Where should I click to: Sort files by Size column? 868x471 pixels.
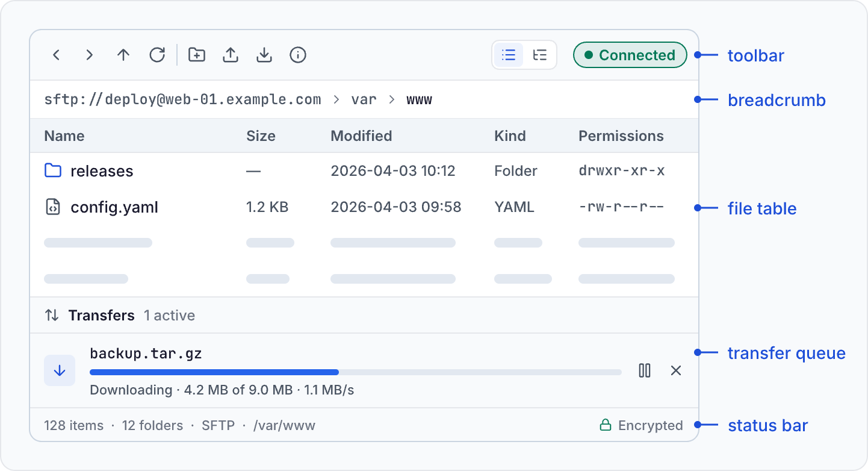click(x=261, y=136)
